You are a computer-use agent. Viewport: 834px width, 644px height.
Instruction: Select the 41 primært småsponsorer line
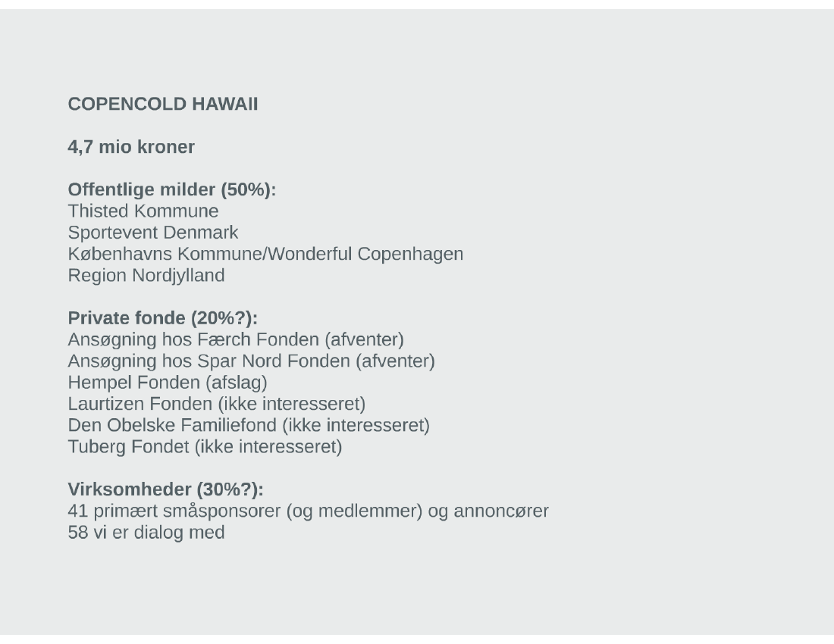click(308, 511)
